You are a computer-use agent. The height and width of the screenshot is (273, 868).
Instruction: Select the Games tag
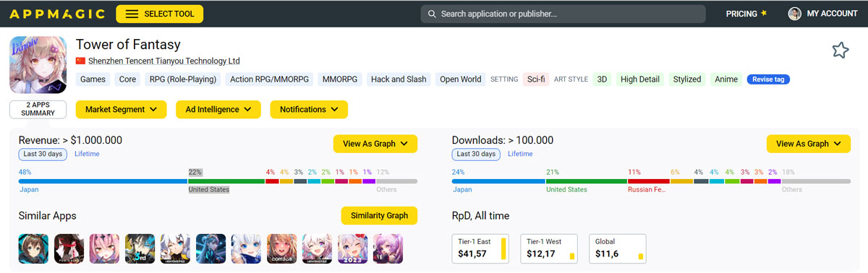click(93, 79)
